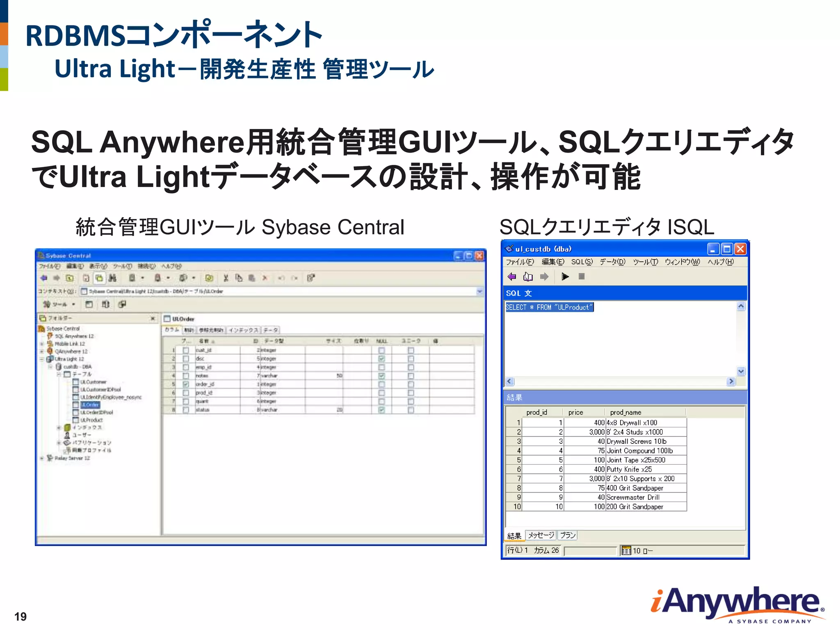Click the Copy icon in Sybase Central toolbar
Image resolution: width=840 pixels, height=630 pixels.
(x=239, y=278)
